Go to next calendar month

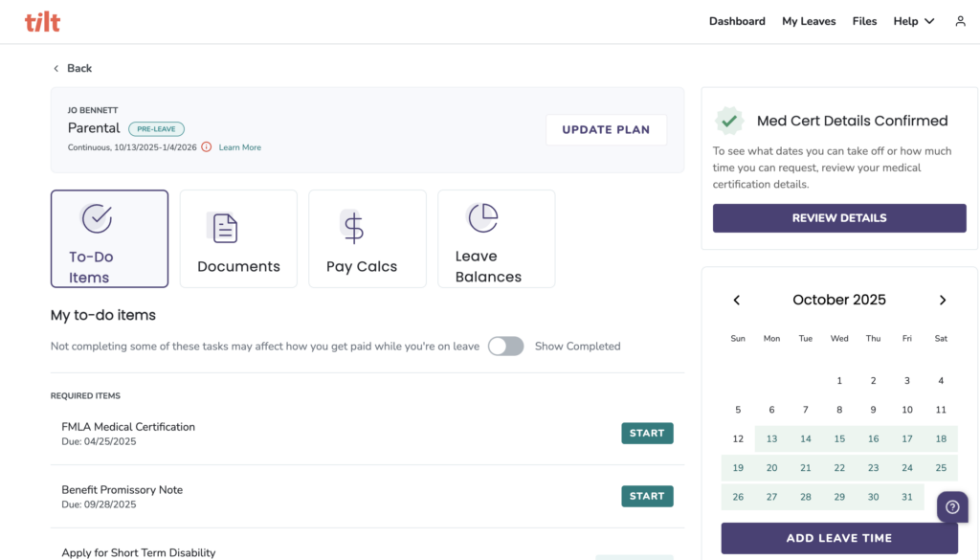click(x=943, y=300)
